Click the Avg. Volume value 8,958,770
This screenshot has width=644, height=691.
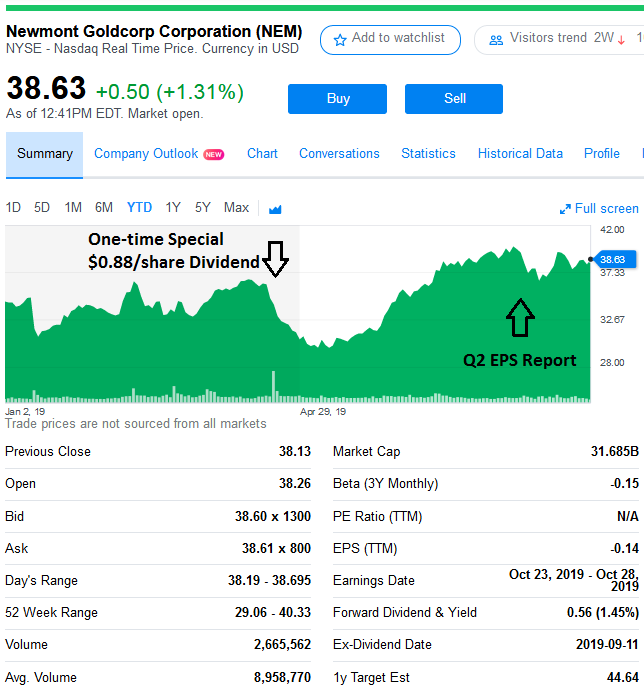click(282, 677)
